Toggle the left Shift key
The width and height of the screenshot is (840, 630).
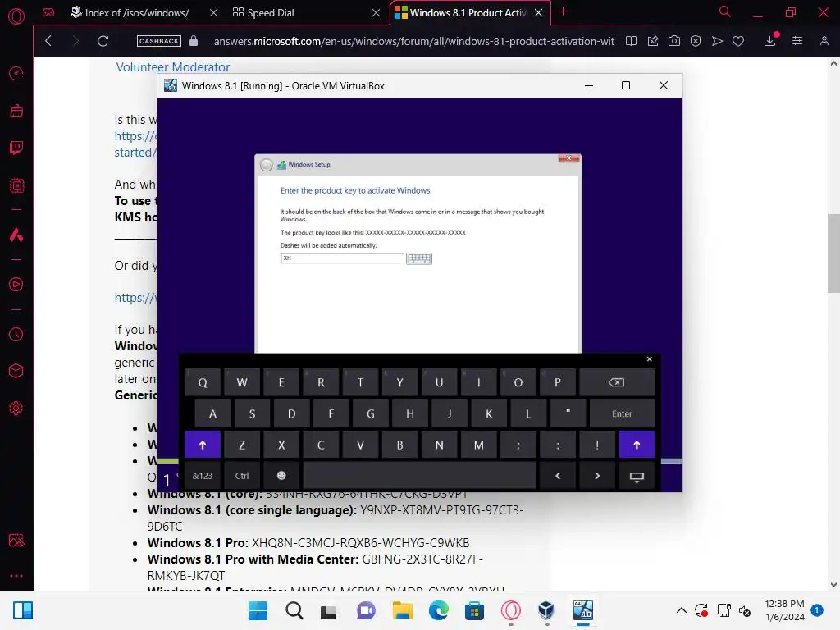[203, 445]
